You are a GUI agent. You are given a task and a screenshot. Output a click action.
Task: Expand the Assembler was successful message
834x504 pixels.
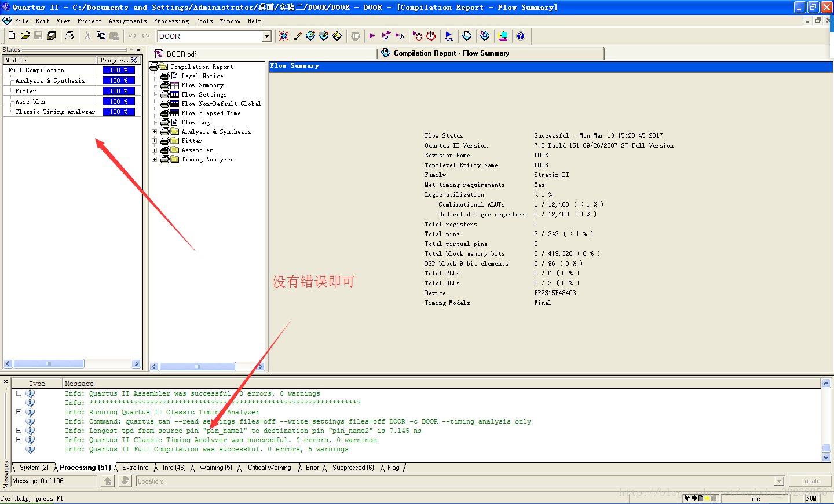pyautogui.click(x=19, y=393)
